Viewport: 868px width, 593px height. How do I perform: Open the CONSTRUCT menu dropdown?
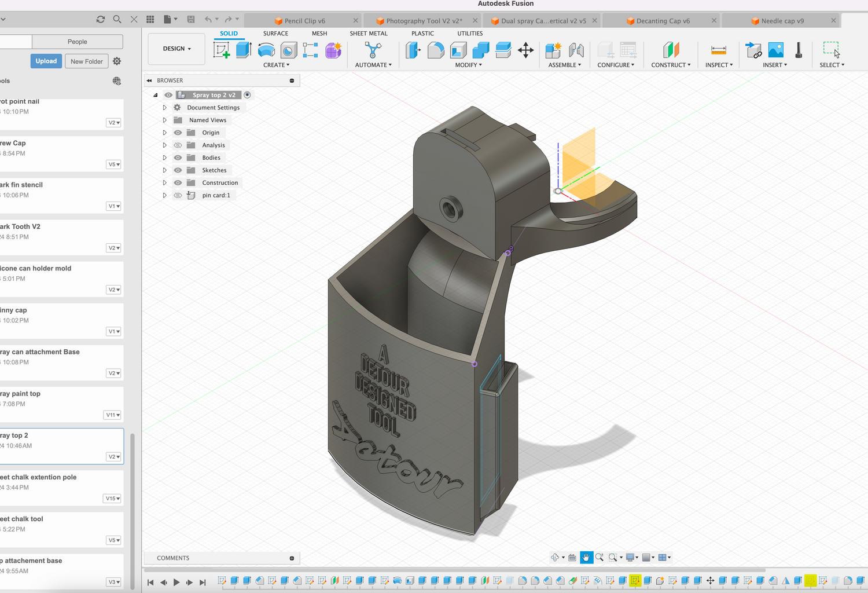point(671,65)
